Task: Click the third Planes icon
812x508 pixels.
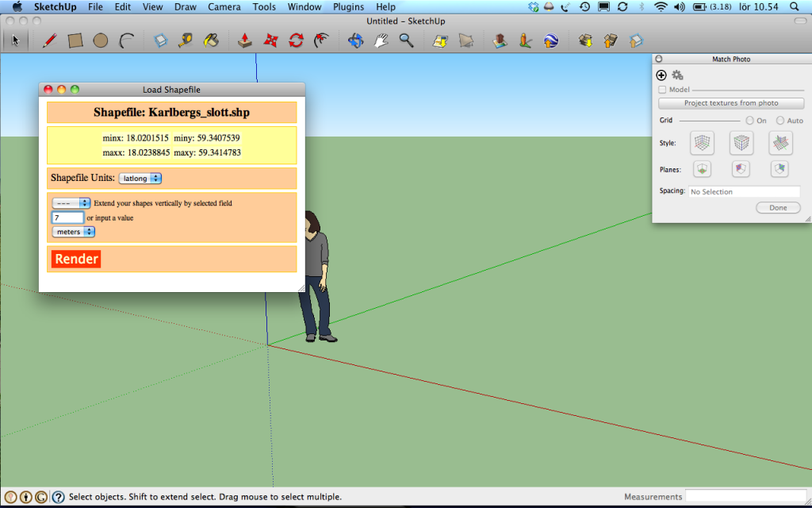Action: (x=780, y=169)
